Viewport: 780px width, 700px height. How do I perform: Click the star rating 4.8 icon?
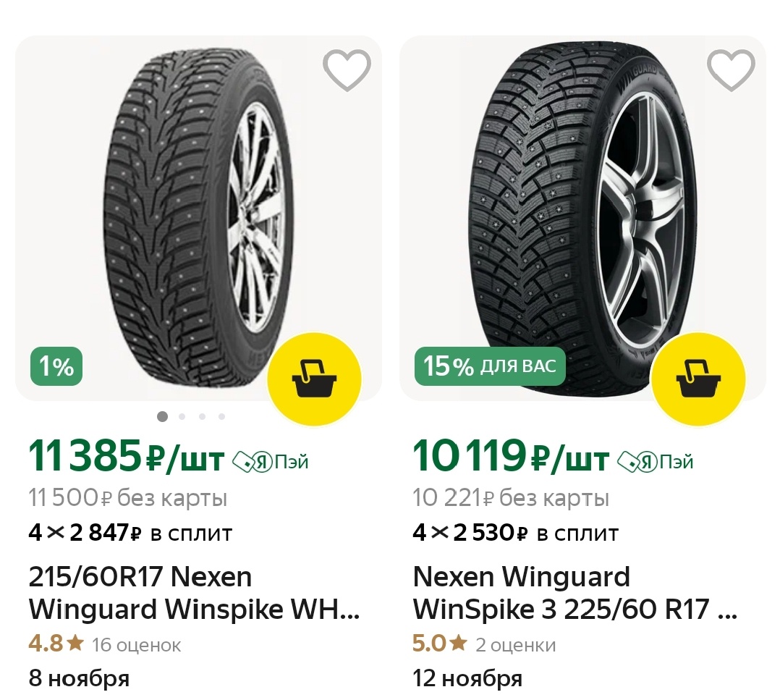point(75,644)
